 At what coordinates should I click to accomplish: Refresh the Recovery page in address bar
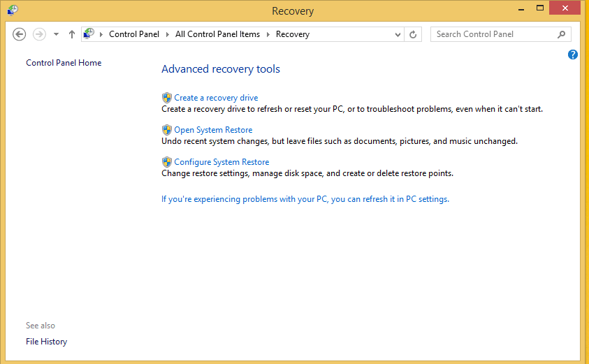tap(413, 34)
